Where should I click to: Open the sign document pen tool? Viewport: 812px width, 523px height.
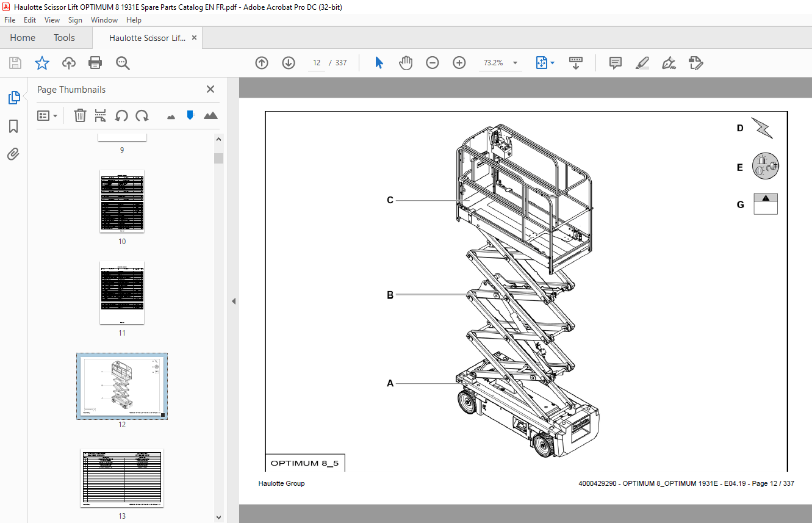click(x=669, y=63)
